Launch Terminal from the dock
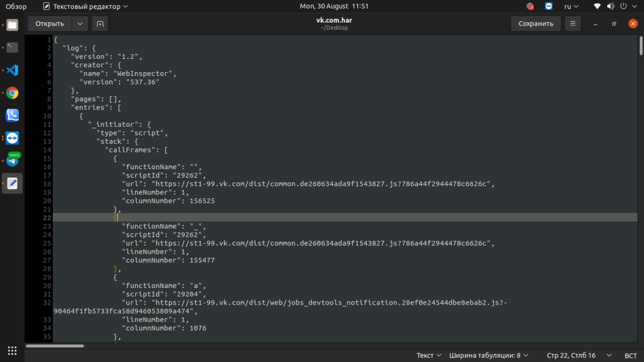 coord(12,47)
